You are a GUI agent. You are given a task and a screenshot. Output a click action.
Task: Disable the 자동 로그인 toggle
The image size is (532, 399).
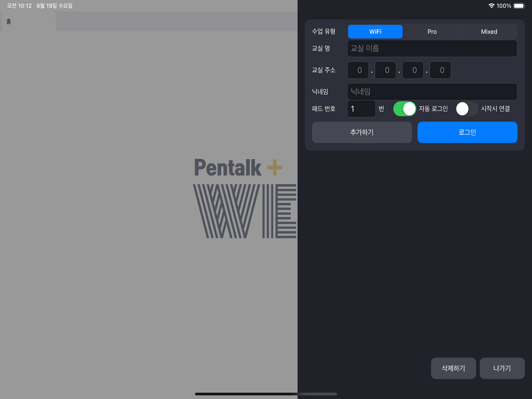pos(405,109)
